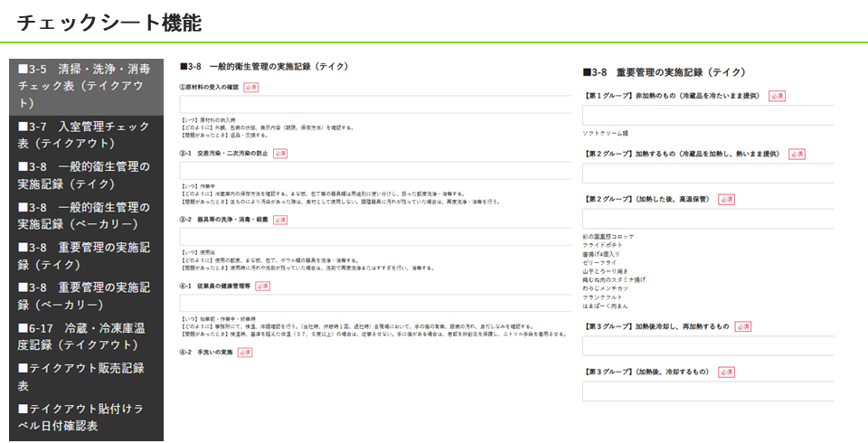Click the ①原材料の受入の確認 label
This screenshot has height=443, width=868.
pyautogui.click(x=209, y=87)
